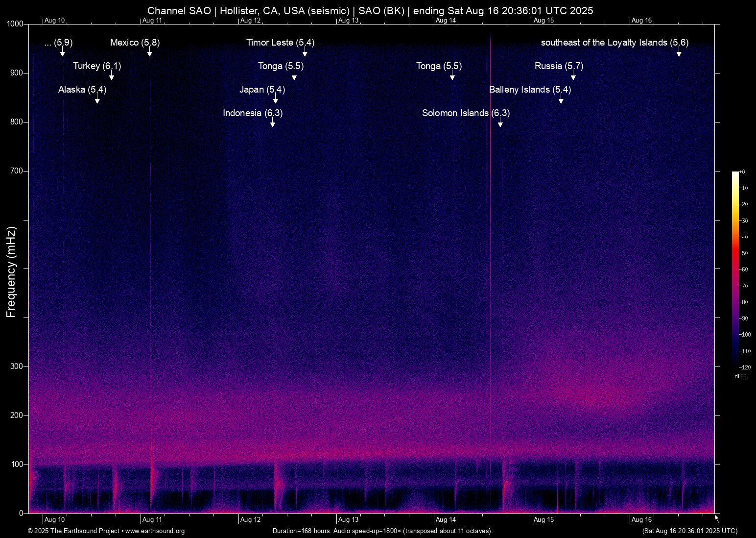
Task: Click the arrow marker below Russia (5.7)
Action: 573,76
